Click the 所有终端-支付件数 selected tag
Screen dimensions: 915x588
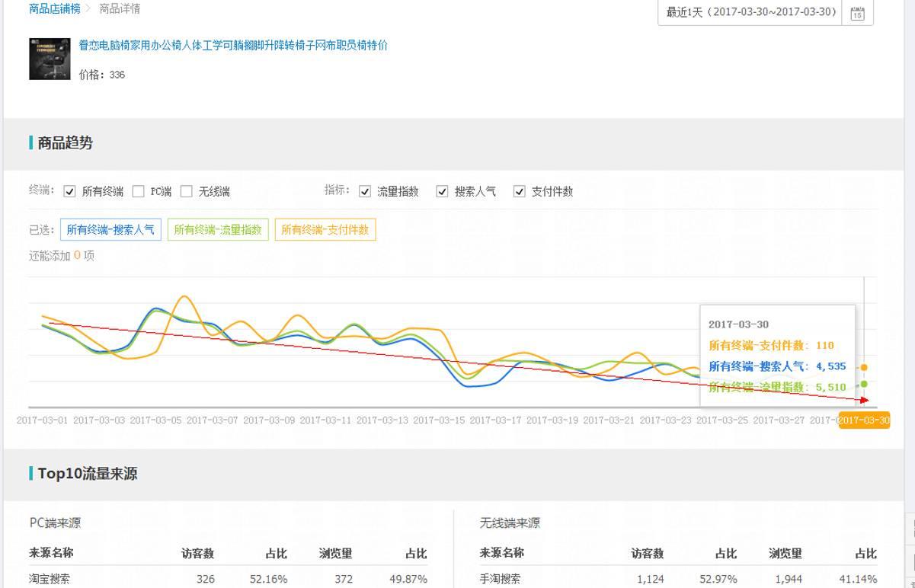point(325,229)
